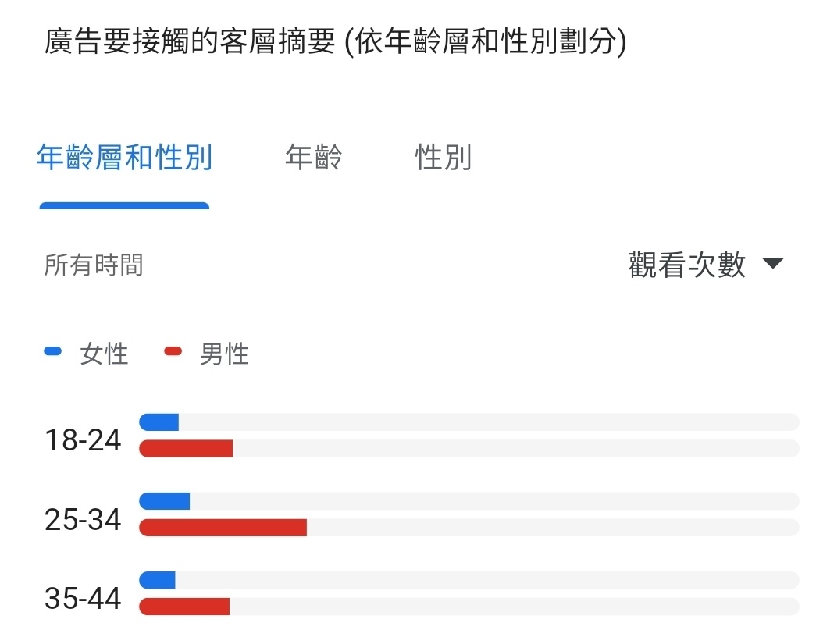Open the 年齡 tab
Viewport: 823px width, 644px height.
pos(313,157)
